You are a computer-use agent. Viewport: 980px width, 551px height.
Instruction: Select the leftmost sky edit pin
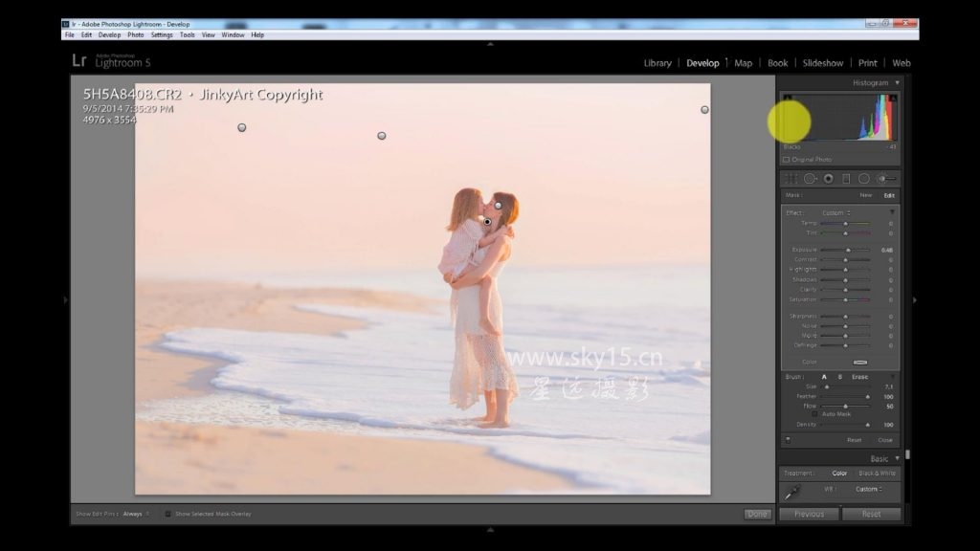click(242, 127)
